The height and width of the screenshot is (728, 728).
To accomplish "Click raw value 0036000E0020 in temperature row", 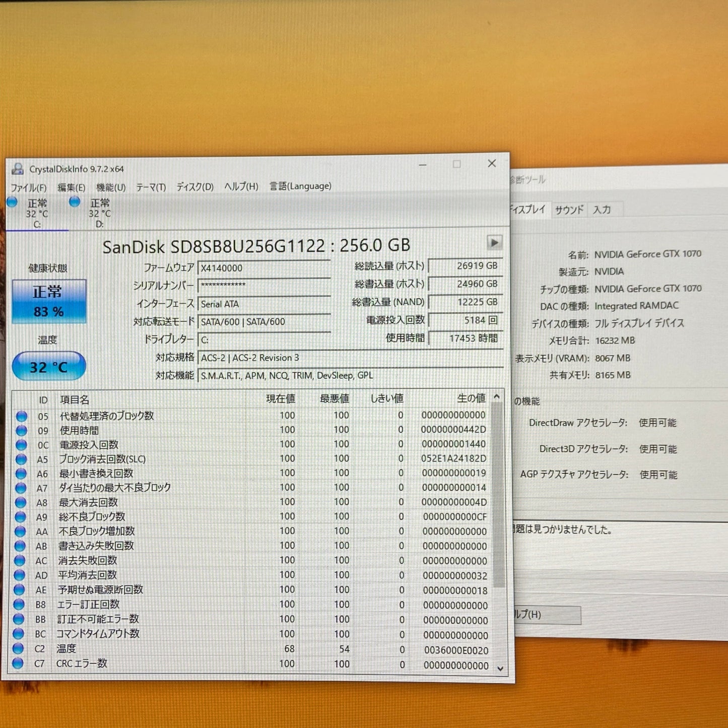I will [456, 650].
